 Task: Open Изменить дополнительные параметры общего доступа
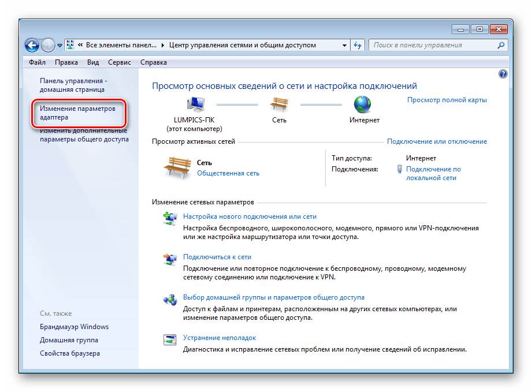[84, 135]
